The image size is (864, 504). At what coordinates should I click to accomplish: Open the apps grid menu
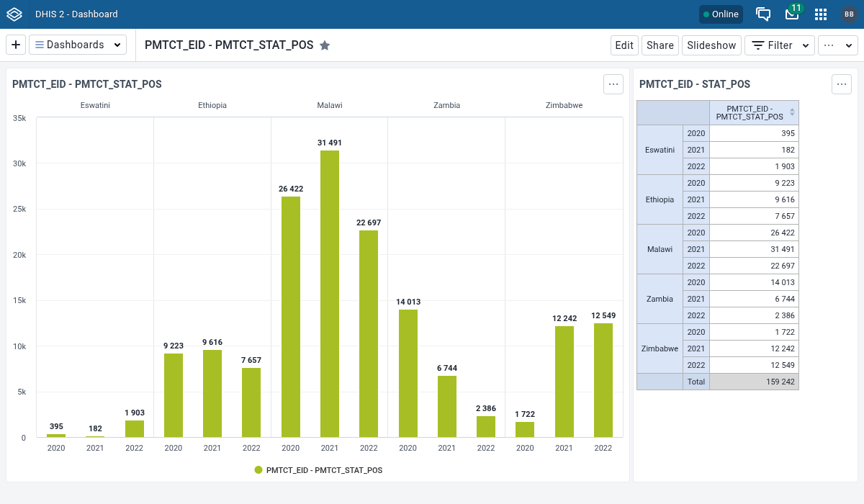(821, 14)
